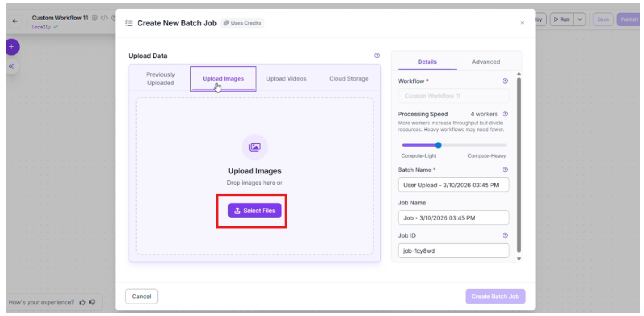Viewport: 644px width, 316px height.
Task: Click Processing Speed help icon
Action: pyautogui.click(x=505, y=114)
